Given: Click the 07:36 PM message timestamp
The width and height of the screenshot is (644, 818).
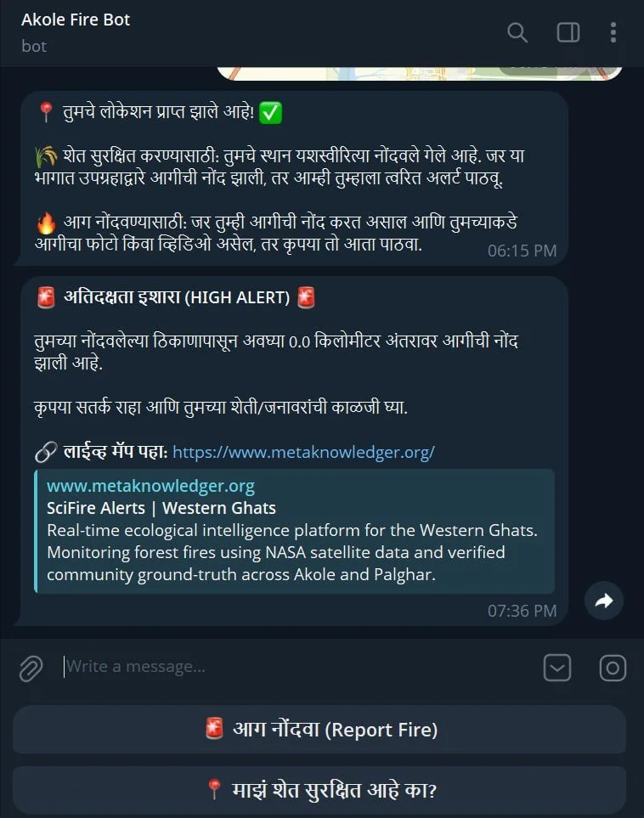Looking at the screenshot, I should tap(522, 611).
